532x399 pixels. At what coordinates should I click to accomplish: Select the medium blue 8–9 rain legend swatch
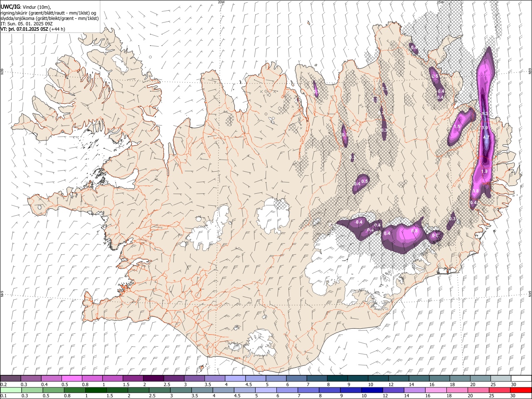[330, 390]
